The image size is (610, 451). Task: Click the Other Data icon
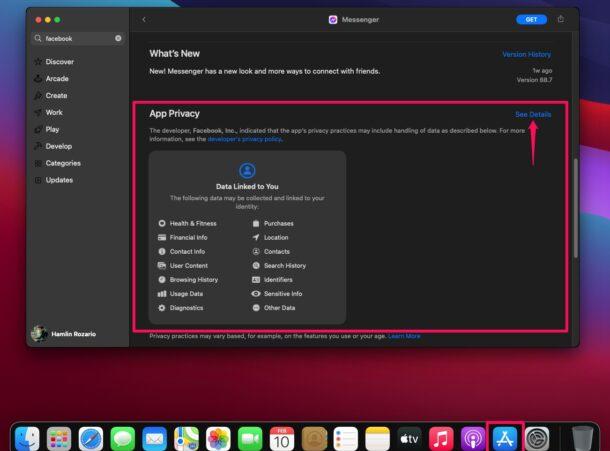pos(256,308)
